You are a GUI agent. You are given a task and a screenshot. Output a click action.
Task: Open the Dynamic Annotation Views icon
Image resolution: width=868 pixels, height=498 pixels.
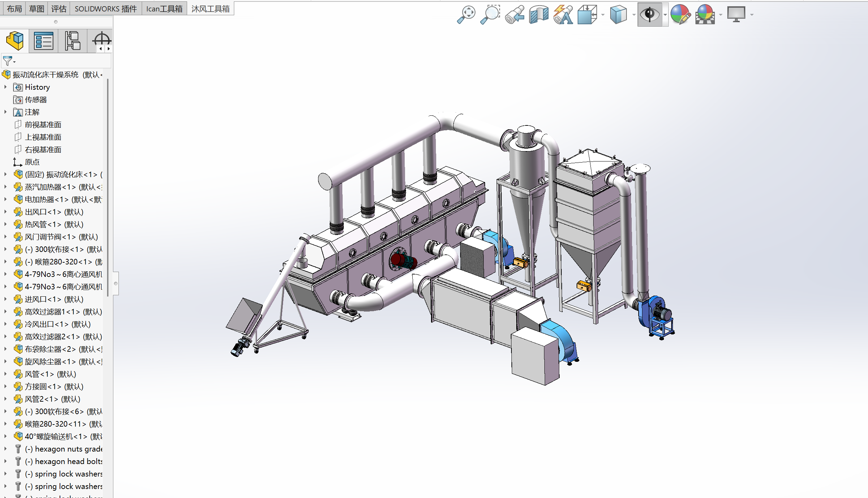point(563,15)
